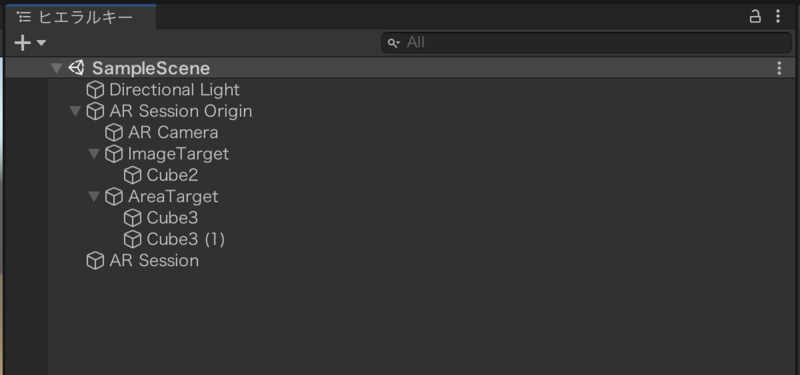Click the cube icon next to ImageTarget
Image resolution: width=800 pixels, height=375 pixels.
point(114,154)
